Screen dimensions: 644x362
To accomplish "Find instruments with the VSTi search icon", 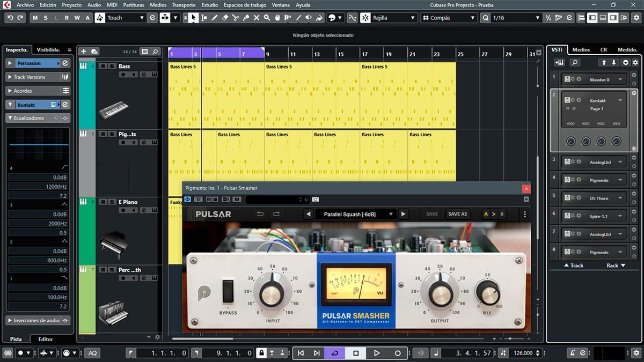I will tap(575, 63).
